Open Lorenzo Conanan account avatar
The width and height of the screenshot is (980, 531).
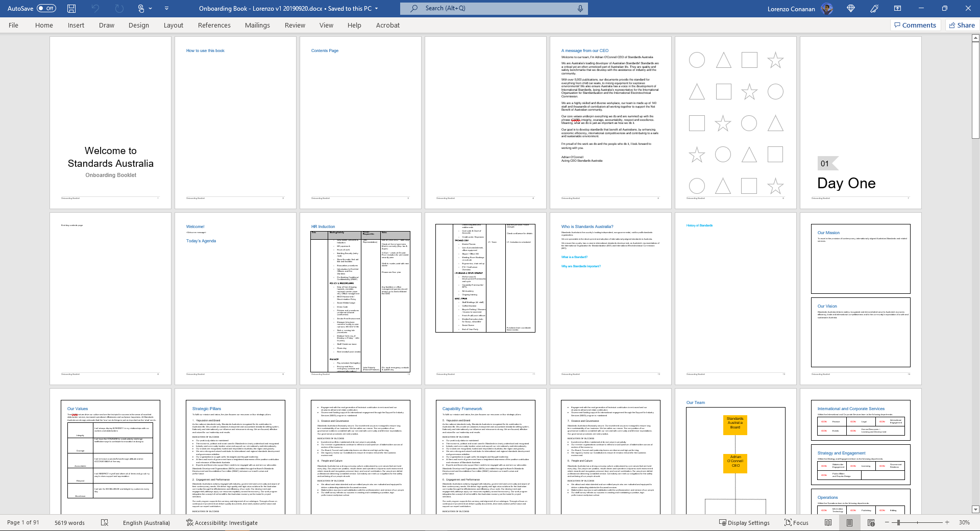pyautogui.click(x=827, y=9)
